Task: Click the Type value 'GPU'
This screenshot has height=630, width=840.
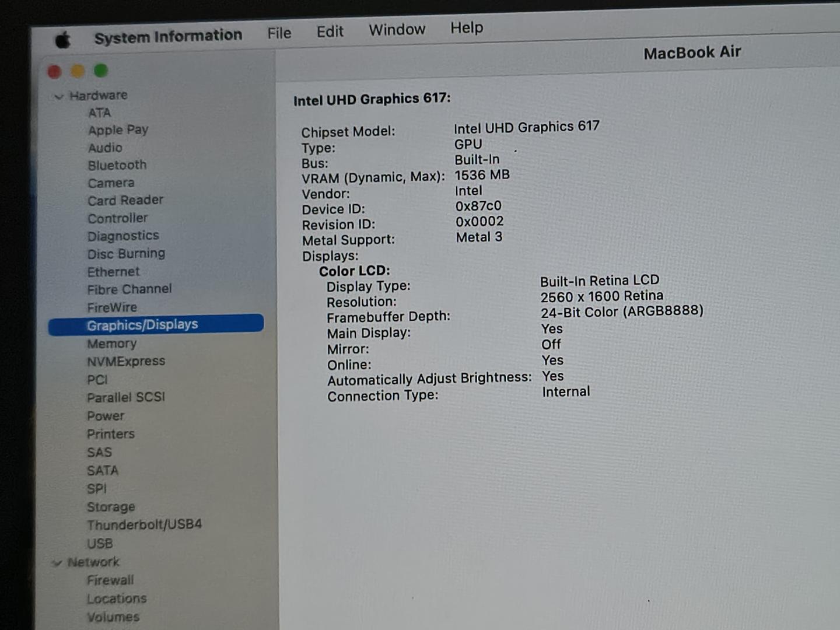Action: (x=468, y=144)
